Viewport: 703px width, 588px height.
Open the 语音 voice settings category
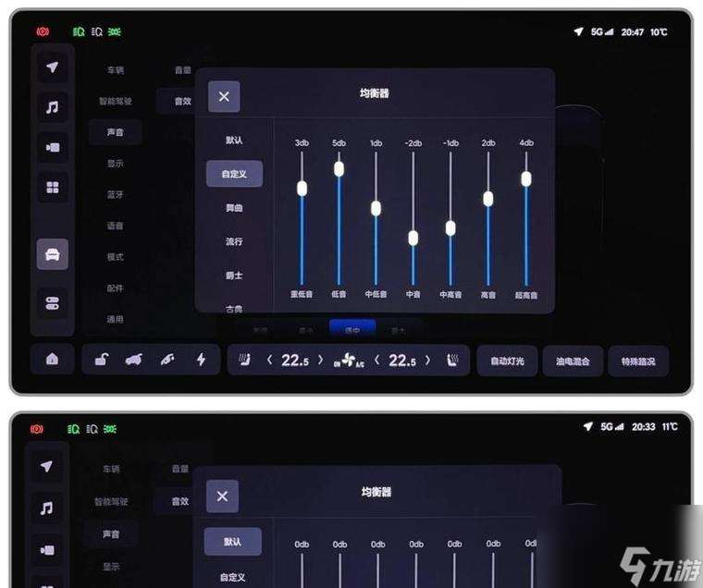pyautogui.click(x=115, y=226)
